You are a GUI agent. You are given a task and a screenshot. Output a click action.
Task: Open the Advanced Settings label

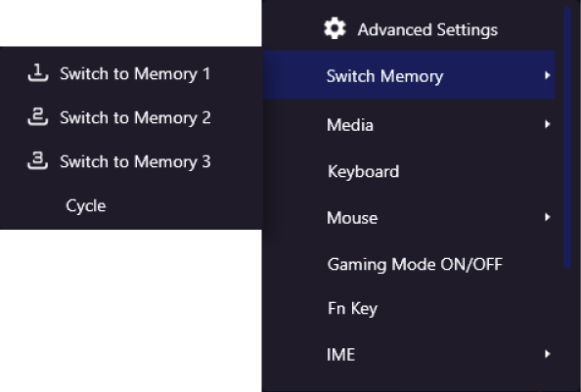tap(427, 29)
